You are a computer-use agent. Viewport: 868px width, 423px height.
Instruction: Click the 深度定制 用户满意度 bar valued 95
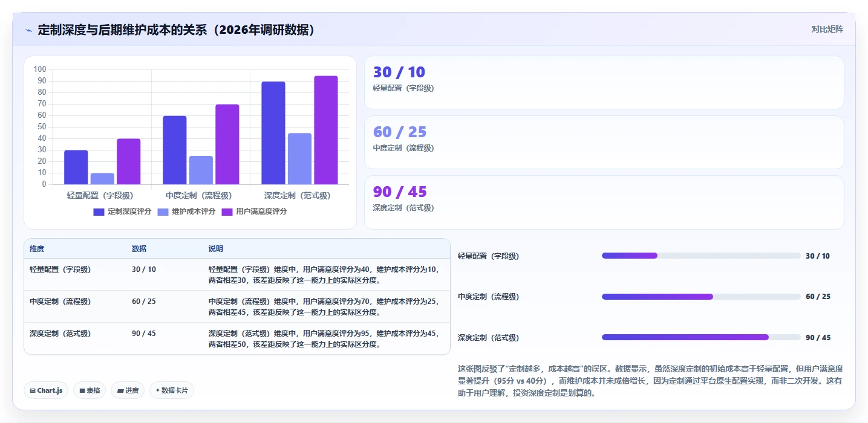coord(326,130)
